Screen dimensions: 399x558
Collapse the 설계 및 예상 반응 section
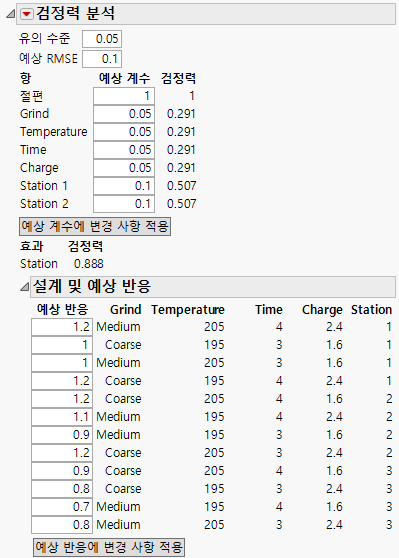(24, 286)
